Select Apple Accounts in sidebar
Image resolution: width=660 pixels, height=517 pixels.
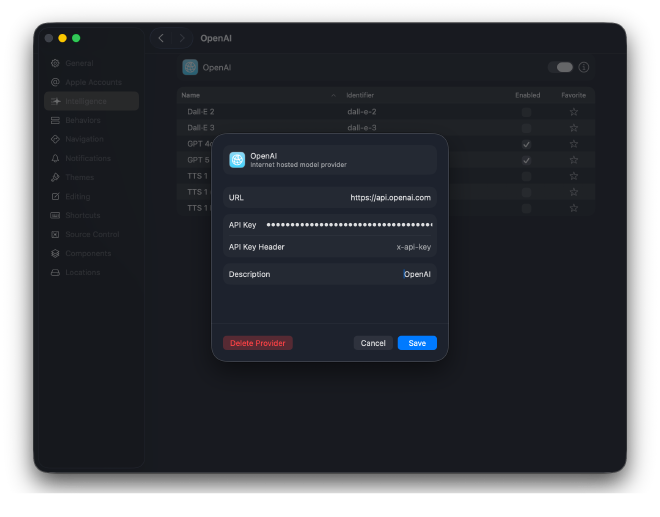91,82
